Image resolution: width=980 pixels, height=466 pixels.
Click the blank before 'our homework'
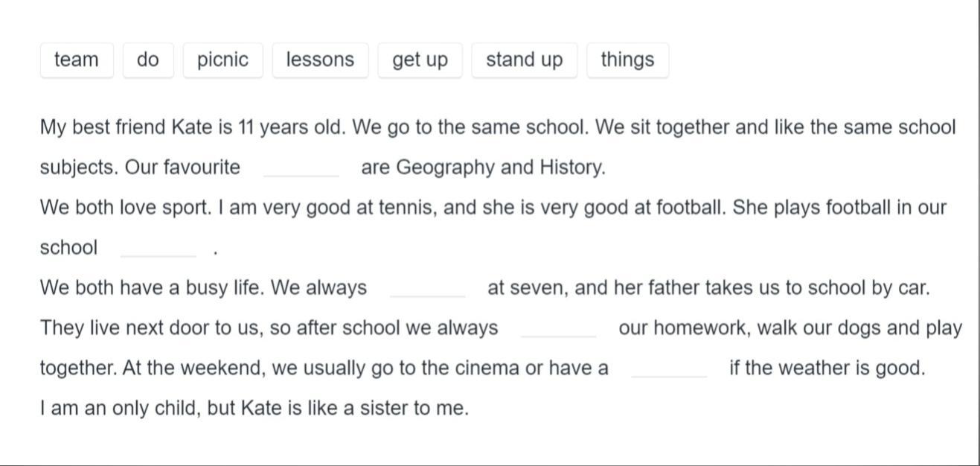pyautogui.click(x=559, y=328)
